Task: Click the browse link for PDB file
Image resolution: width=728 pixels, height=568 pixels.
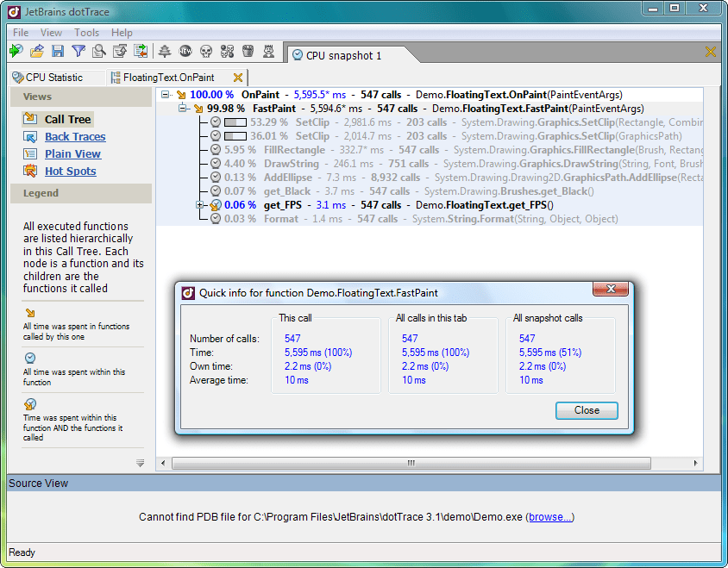Action: 549,517
